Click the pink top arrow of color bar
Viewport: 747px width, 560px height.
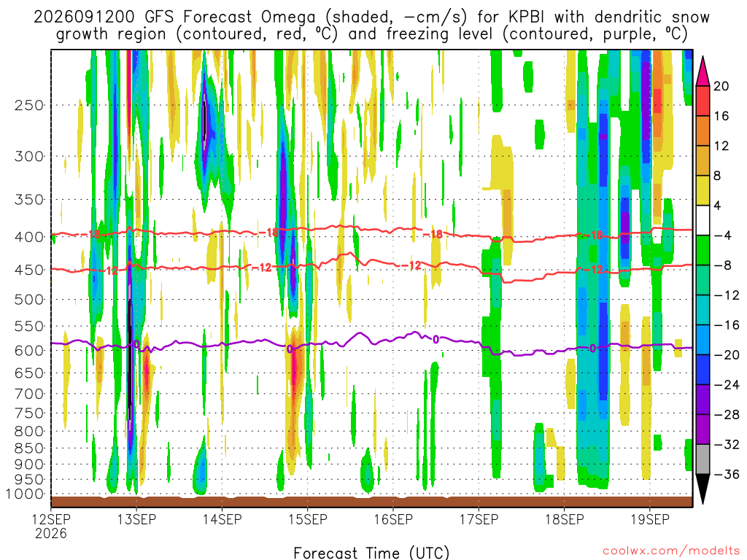coord(703,71)
